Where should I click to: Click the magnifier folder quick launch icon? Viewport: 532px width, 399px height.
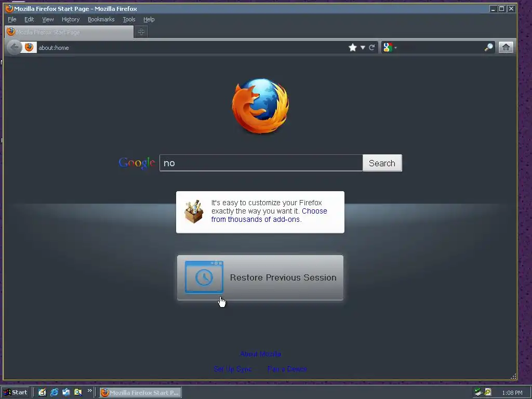78,392
